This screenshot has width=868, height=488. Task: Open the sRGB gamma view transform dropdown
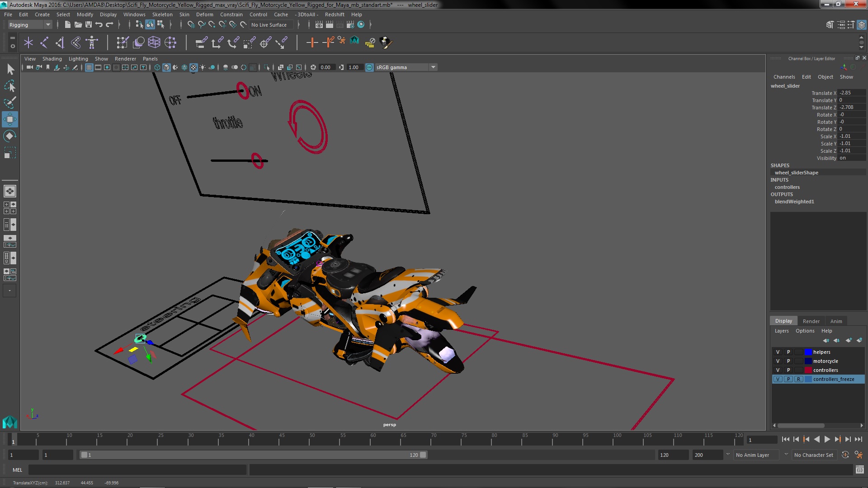point(406,67)
